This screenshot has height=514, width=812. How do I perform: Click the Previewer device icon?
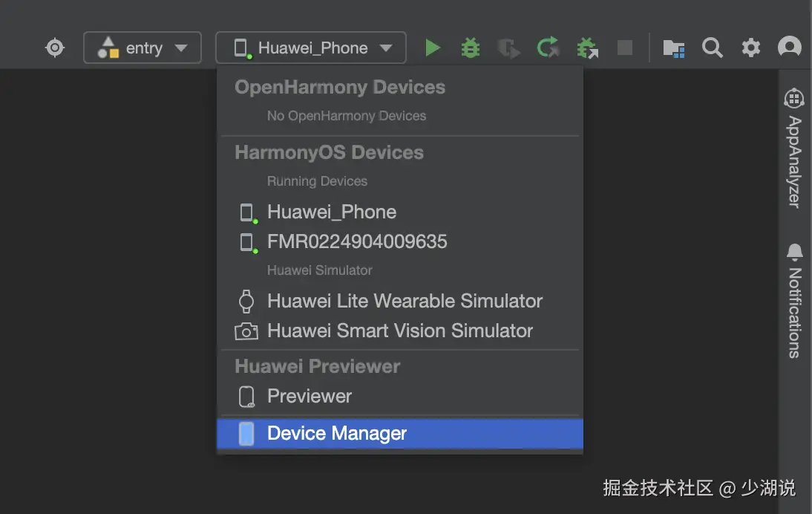tap(246, 397)
